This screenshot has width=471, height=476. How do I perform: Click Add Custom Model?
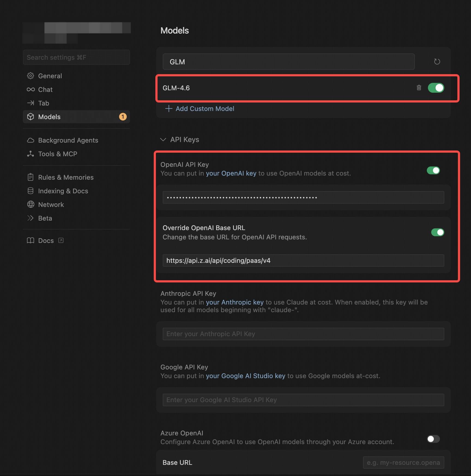tap(205, 109)
